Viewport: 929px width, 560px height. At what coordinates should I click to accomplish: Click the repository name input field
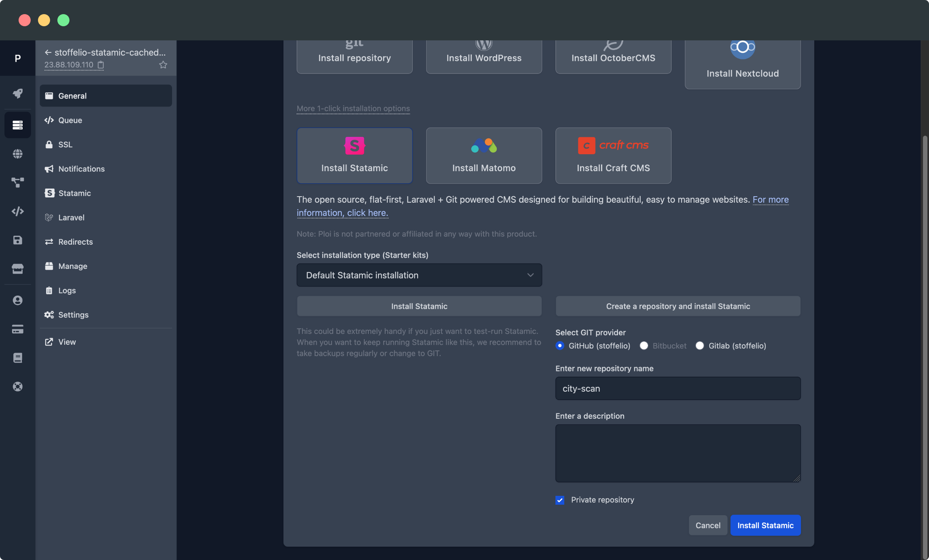click(x=677, y=388)
